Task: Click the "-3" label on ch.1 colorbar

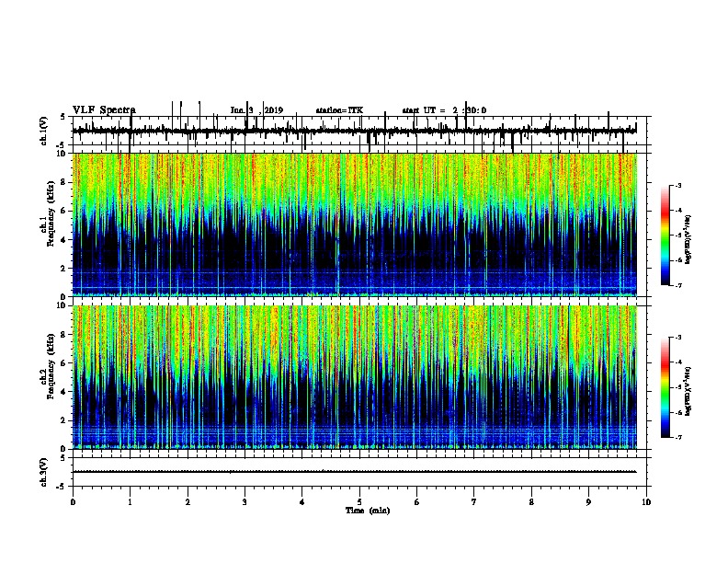Action: (678, 186)
